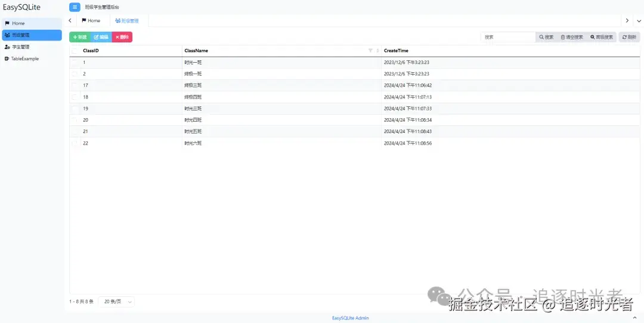Open the tab list dropdown chevron
644x323 pixels.
point(639,20)
